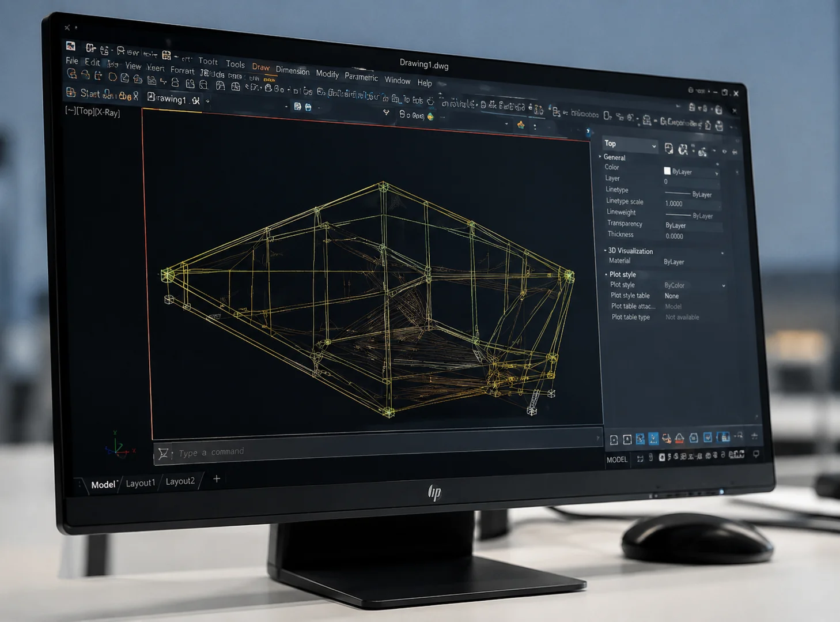Click the speech bubble icon in status bar
The width and height of the screenshot is (840, 622).
click(x=756, y=454)
